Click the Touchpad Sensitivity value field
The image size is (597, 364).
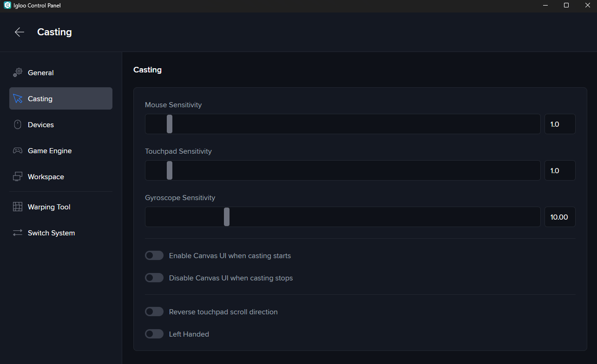coord(560,170)
